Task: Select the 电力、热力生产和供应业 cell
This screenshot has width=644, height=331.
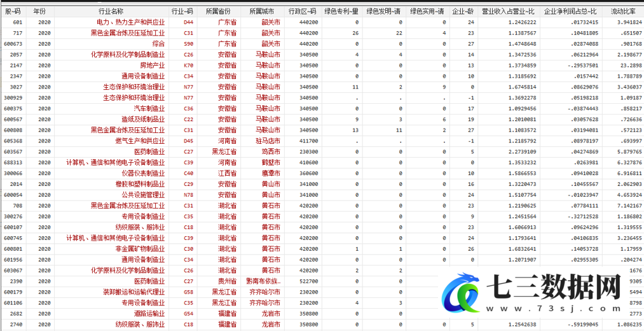Action: click(130, 22)
